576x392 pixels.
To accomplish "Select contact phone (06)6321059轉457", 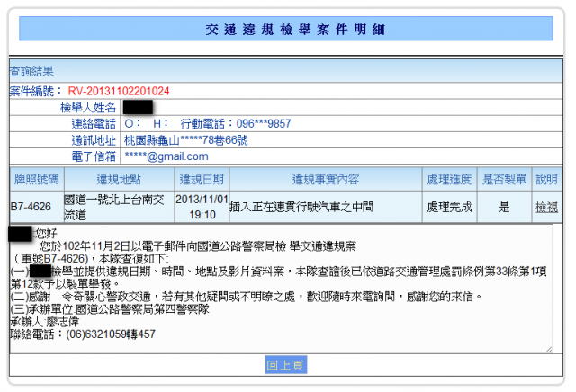I will [x=111, y=334].
